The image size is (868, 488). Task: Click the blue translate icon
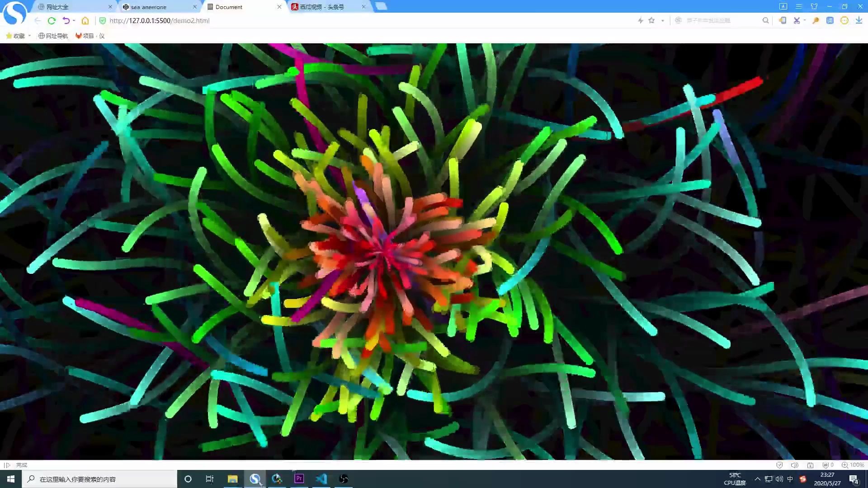click(830, 20)
